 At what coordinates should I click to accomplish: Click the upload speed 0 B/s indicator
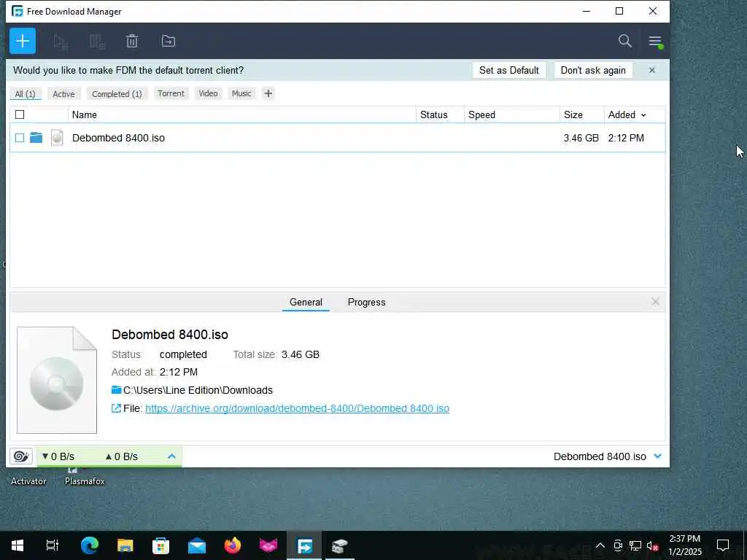coord(122,456)
